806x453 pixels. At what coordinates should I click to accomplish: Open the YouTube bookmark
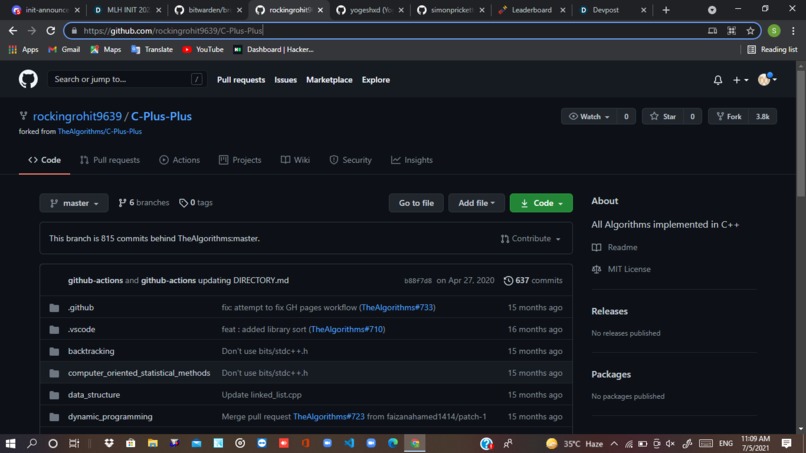tap(203, 49)
